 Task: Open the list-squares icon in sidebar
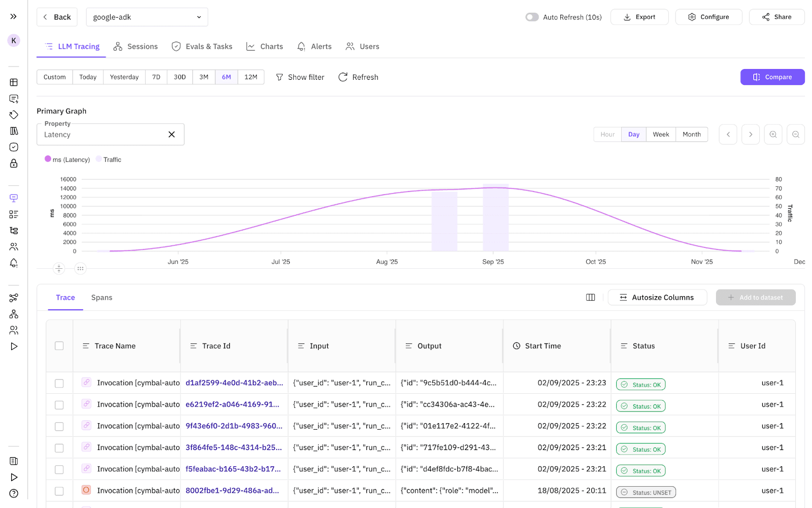point(14,214)
